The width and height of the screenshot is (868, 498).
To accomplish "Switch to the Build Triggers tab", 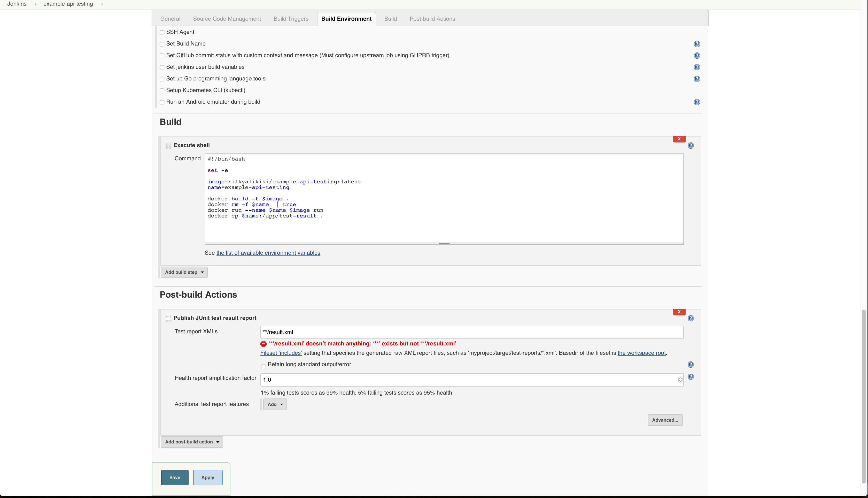I will pos(291,19).
